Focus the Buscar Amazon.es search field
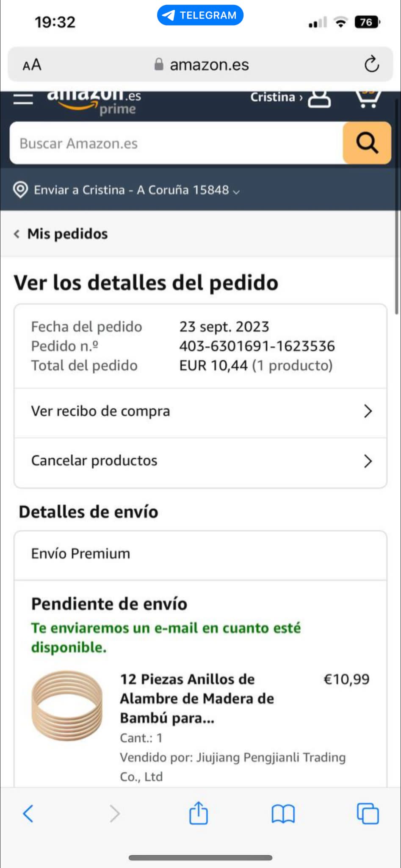 [176, 143]
